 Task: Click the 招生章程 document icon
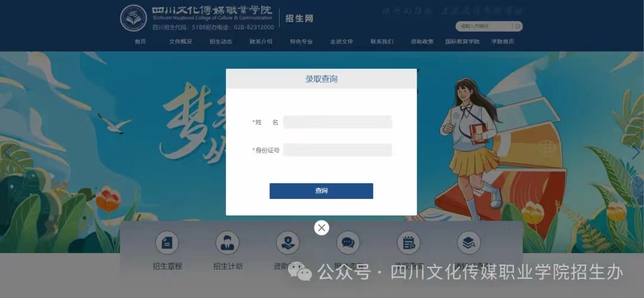coord(167,243)
